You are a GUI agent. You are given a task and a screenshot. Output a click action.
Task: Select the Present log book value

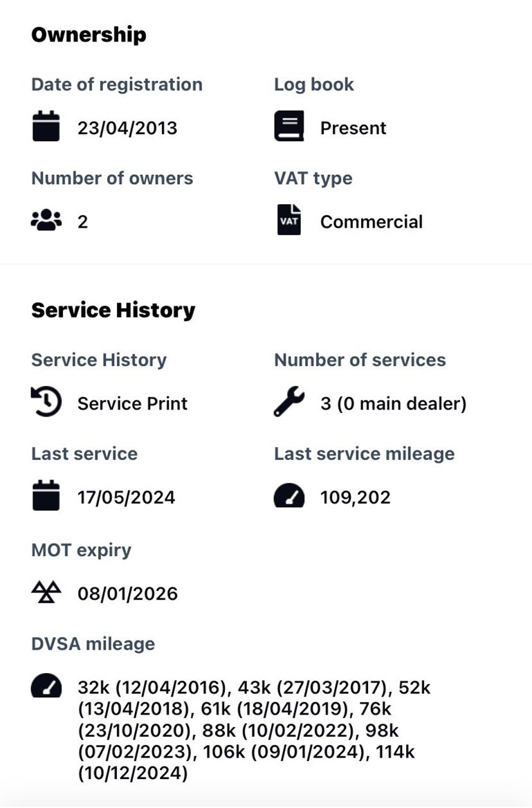pos(353,128)
